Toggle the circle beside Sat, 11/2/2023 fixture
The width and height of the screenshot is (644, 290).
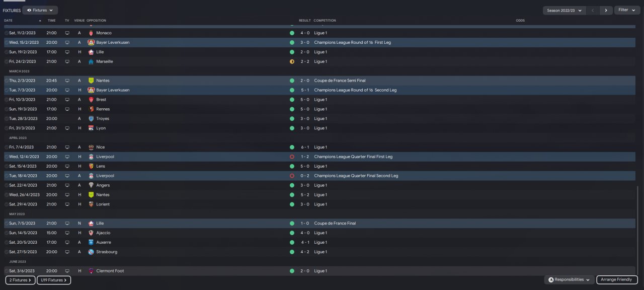pos(7,33)
